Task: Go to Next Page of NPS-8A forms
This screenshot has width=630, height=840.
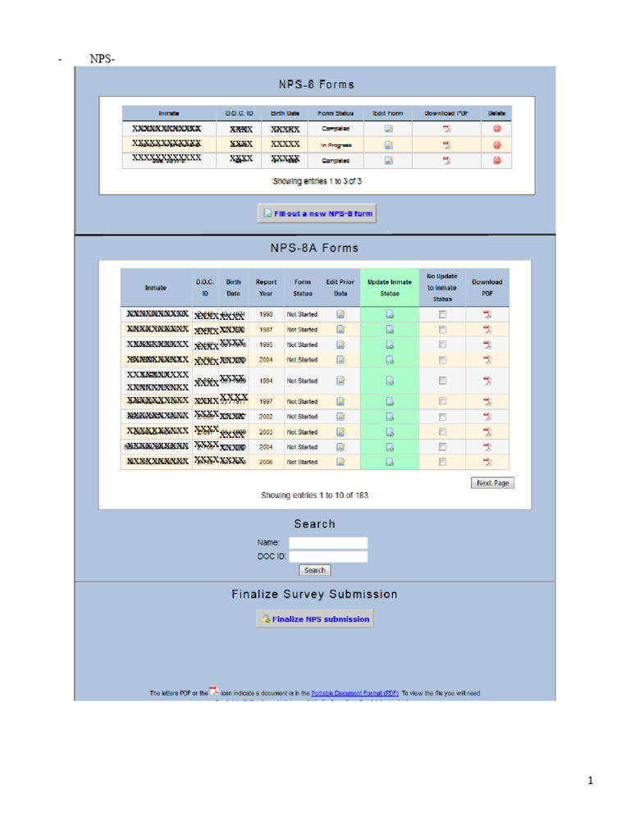Action: 493,482
